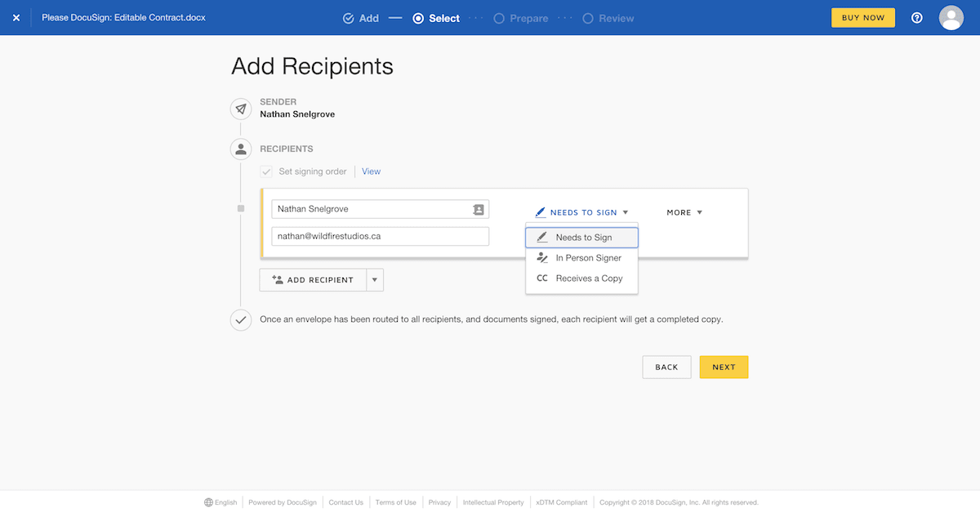Screen dimensions: 980x517
Task: Click the recipients person icon
Action: pyautogui.click(x=240, y=149)
